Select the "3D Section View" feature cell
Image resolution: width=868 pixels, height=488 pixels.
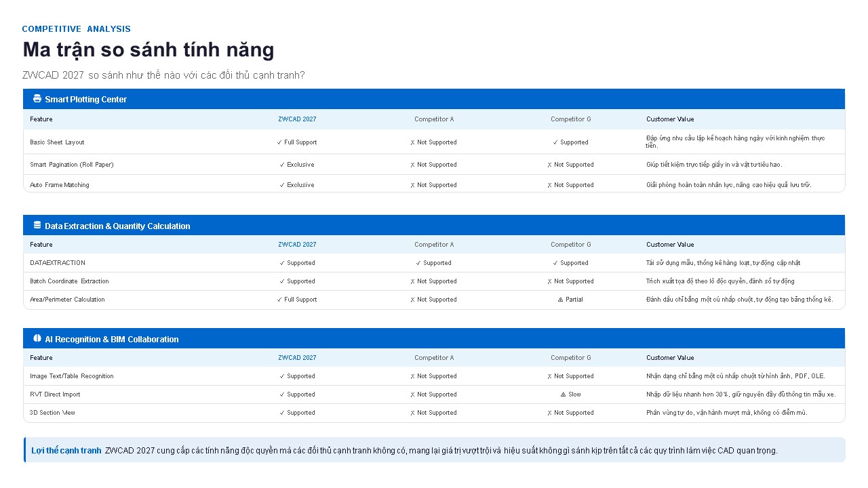[x=52, y=413]
